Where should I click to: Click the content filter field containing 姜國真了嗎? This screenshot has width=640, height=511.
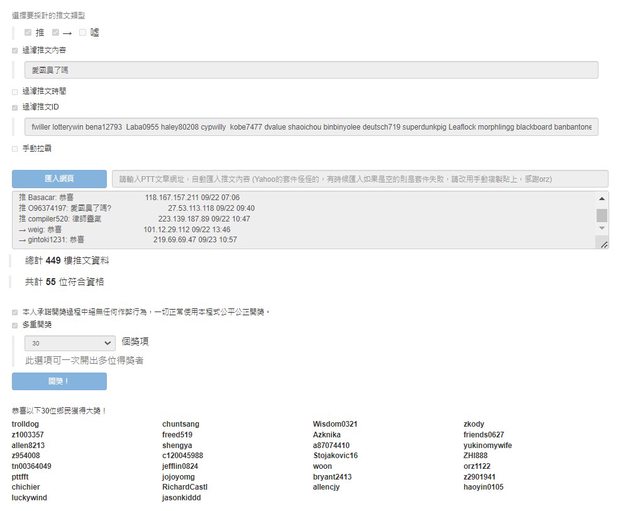tap(310, 70)
